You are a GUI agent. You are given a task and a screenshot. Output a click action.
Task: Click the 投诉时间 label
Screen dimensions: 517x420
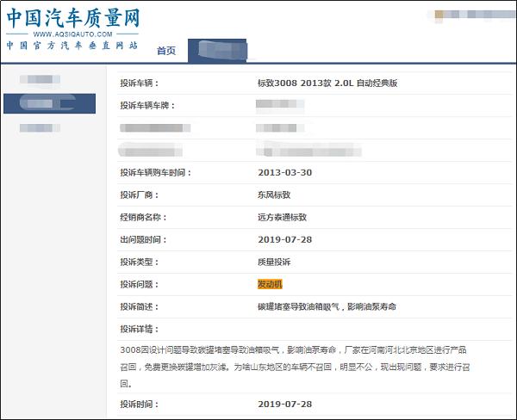point(139,404)
